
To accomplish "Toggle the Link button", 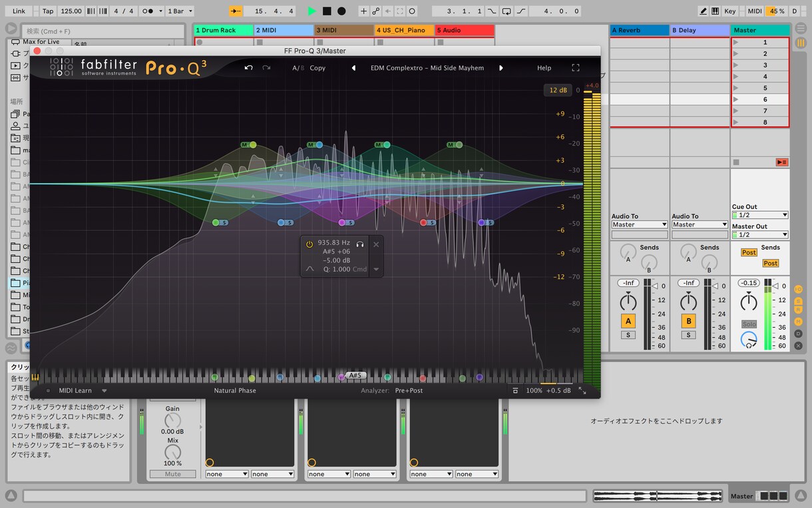I will click(x=19, y=11).
